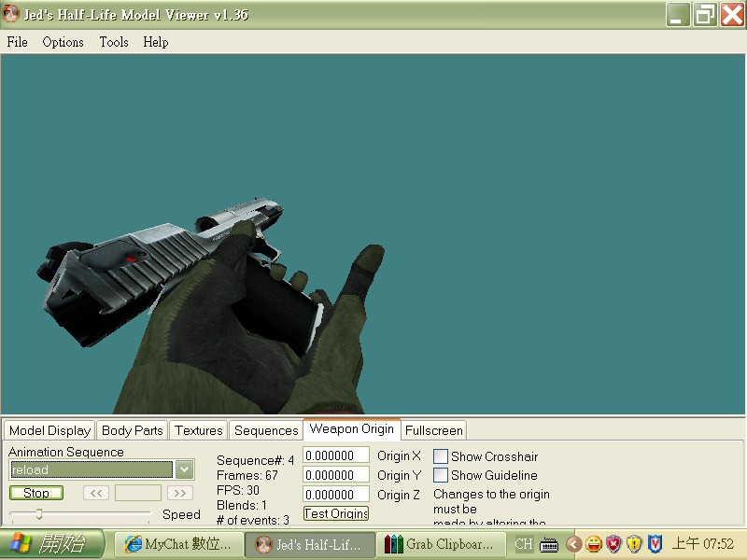Click the FPS: 30 text

[x=238, y=490]
